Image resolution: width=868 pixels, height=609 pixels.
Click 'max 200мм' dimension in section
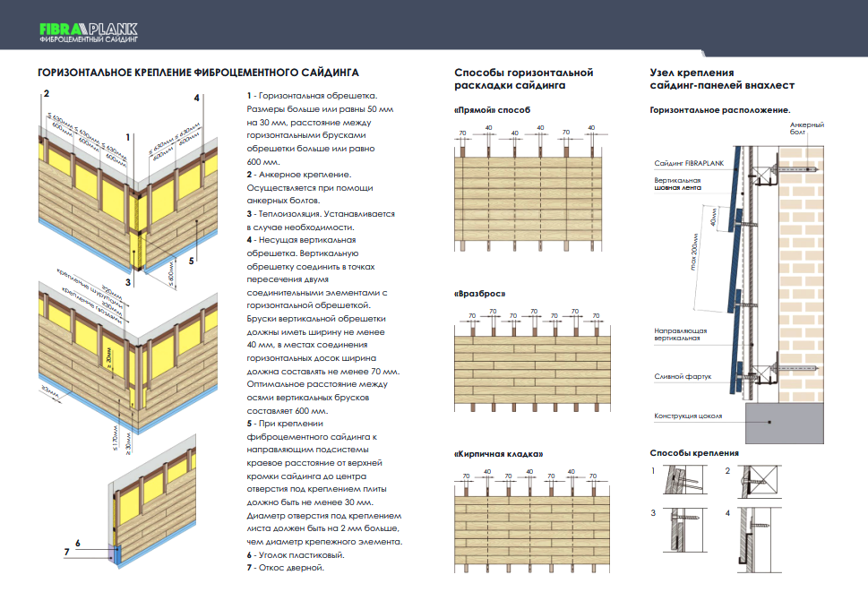[x=694, y=252]
